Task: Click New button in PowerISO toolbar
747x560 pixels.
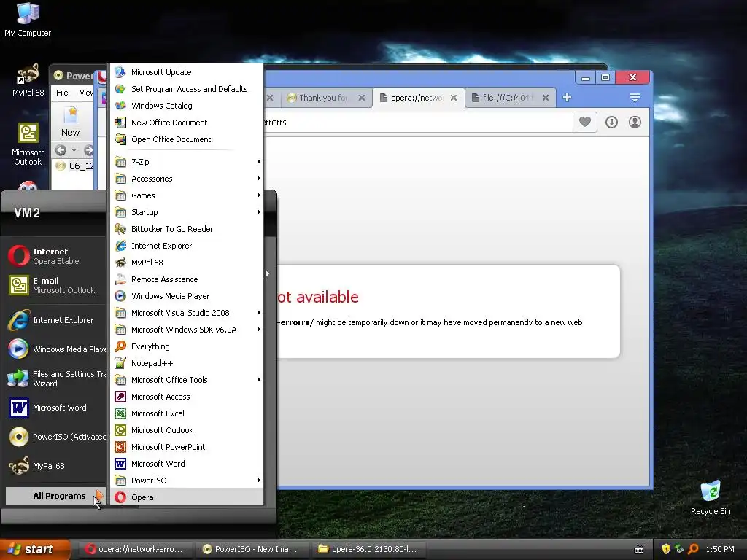Action: pyautogui.click(x=71, y=122)
